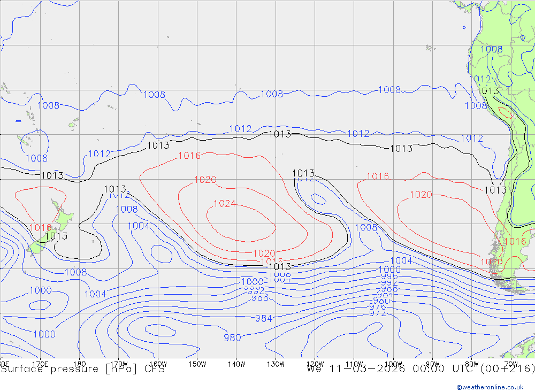Click the black 1013 label right of blue 1012 near Fiji
535x392 pixels.
pos(158,145)
